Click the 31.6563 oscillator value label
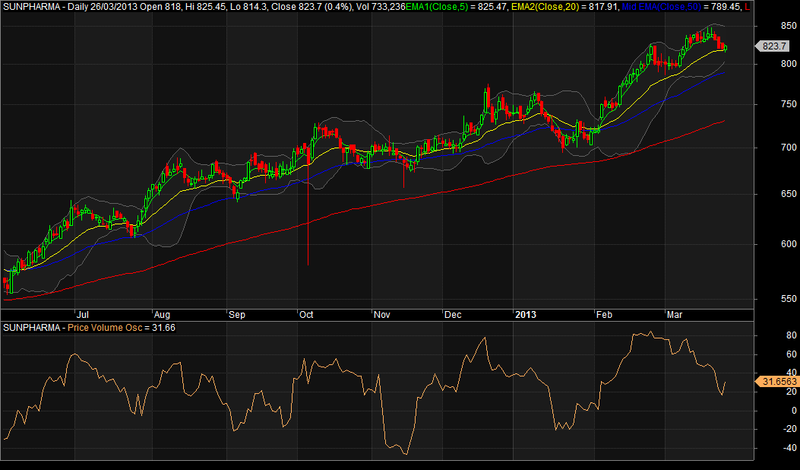This screenshot has height=470, width=800. tap(776, 381)
